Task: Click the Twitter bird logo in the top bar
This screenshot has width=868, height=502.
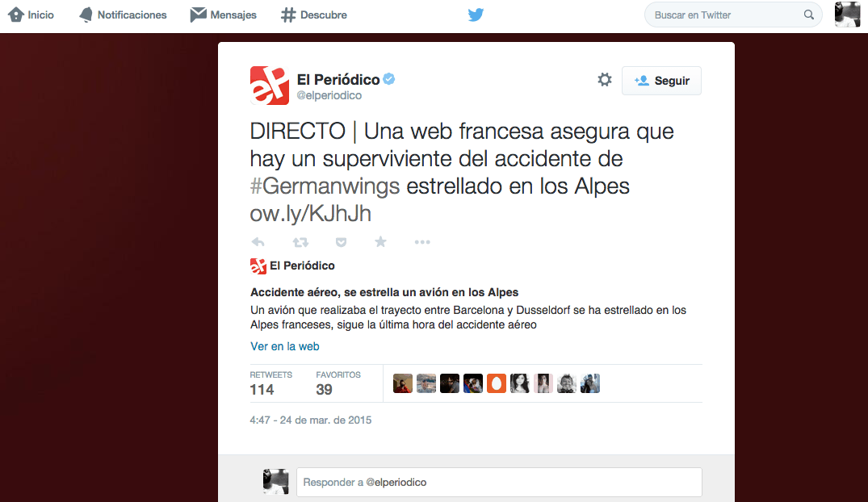Action: [476, 15]
